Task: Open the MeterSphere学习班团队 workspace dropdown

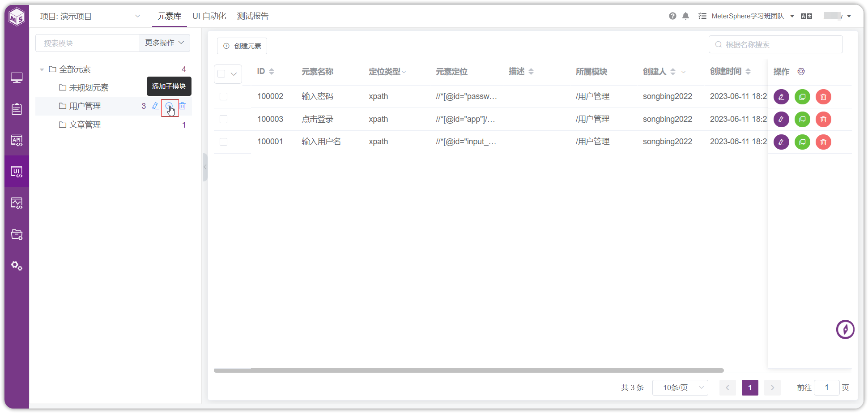Action: click(x=753, y=16)
